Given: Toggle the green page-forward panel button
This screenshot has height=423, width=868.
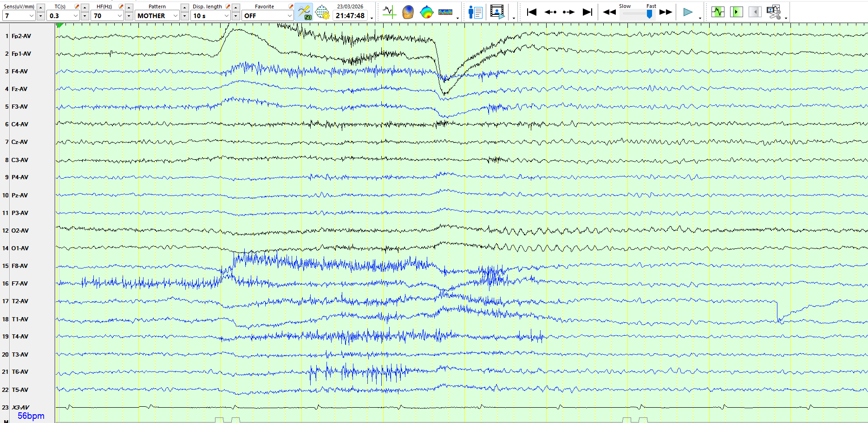Looking at the screenshot, I should [736, 12].
